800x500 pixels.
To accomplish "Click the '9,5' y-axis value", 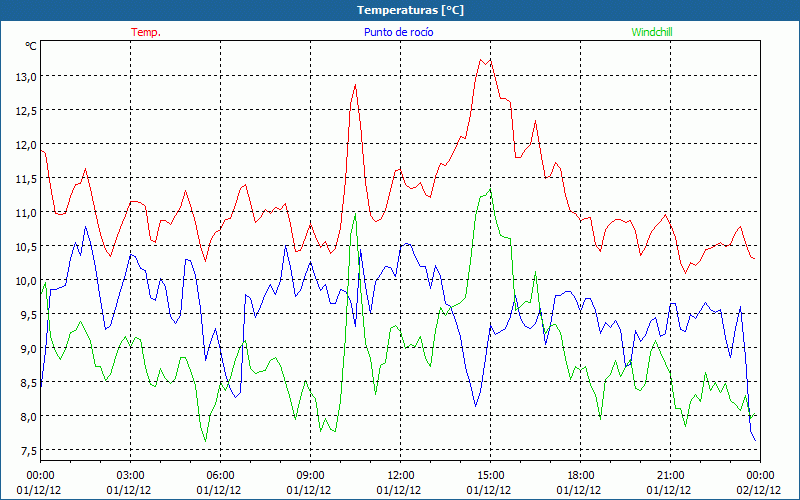I will tap(28, 314).
